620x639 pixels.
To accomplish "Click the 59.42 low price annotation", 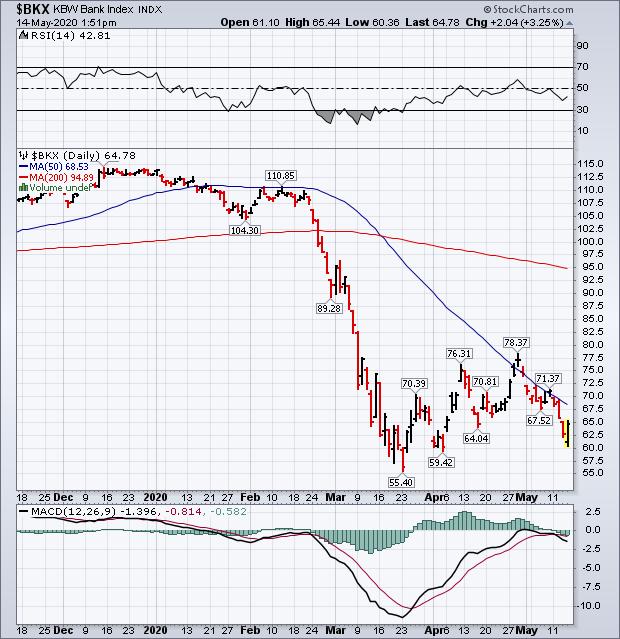I will [x=441, y=463].
